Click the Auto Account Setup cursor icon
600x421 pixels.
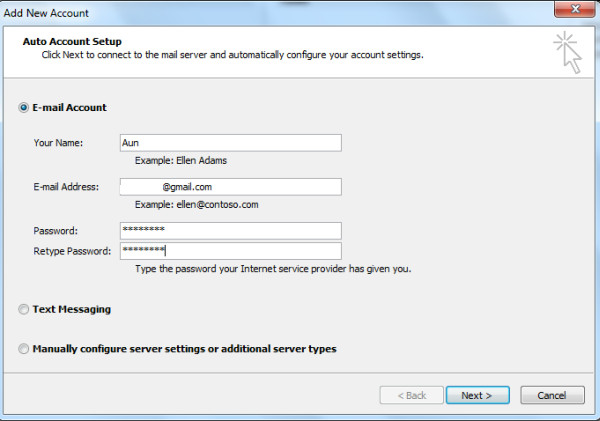568,53
